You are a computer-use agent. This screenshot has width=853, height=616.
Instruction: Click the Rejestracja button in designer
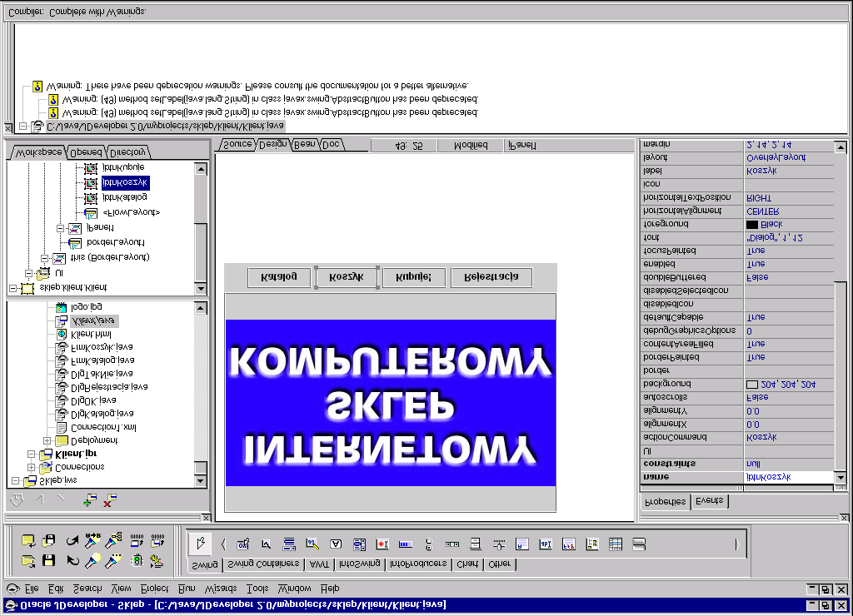[491, 277]
